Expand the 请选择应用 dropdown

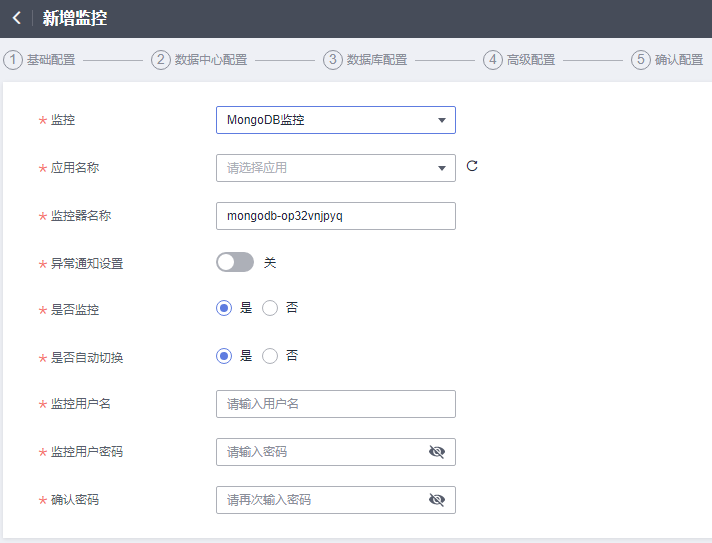click(336, 168)
